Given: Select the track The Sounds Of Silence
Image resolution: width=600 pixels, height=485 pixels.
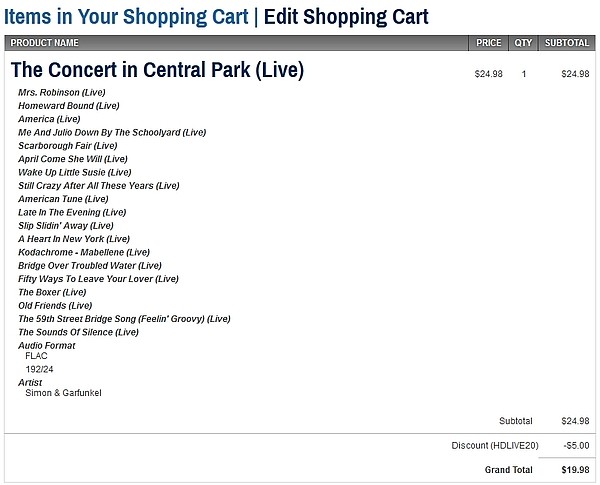Looking at the screenshot, I should [78, 332].
